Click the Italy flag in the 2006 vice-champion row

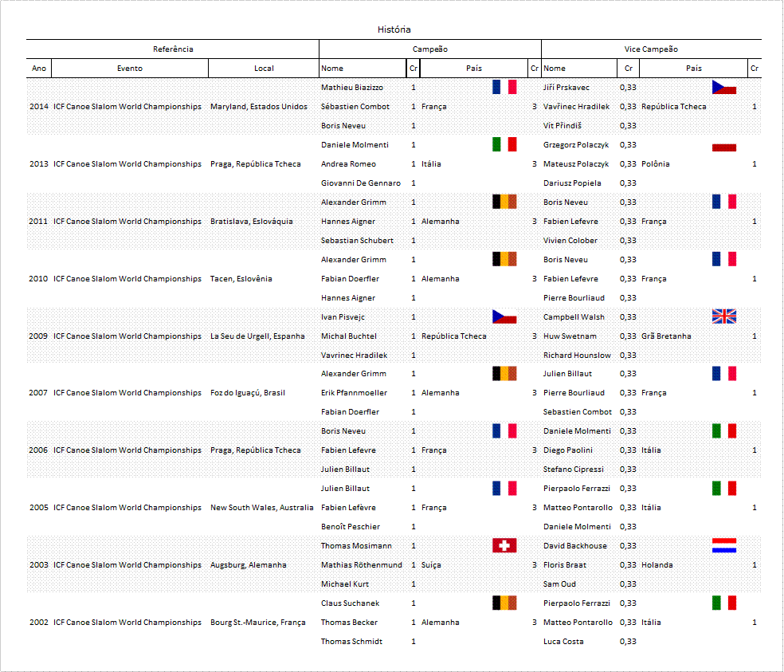coord(724,430)
